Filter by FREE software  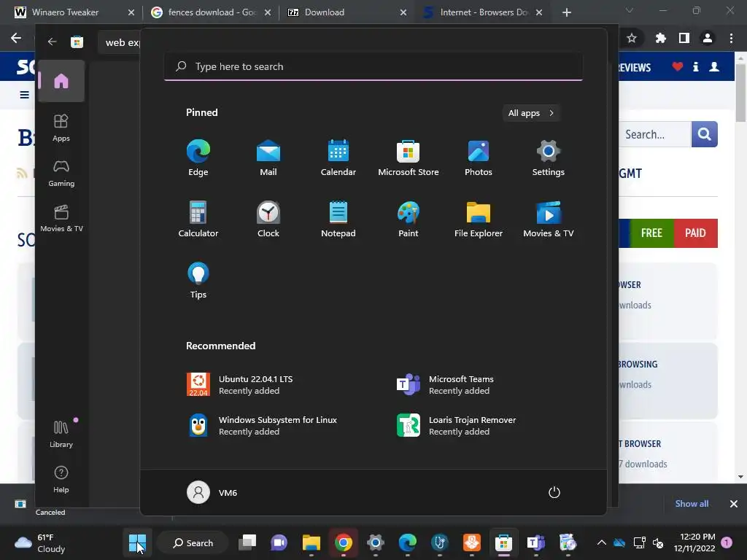tap(651, 233)
